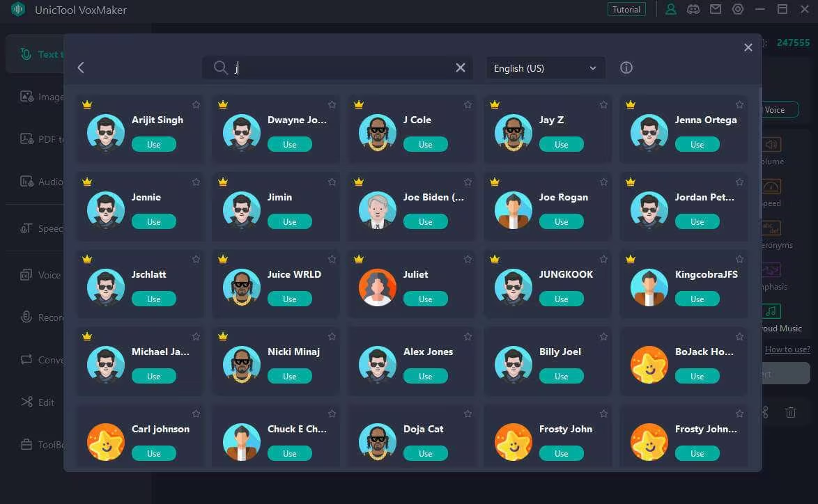Open the Record sidebar icon
The height and width of the screenshot is (504, 818).
point(26,317)
